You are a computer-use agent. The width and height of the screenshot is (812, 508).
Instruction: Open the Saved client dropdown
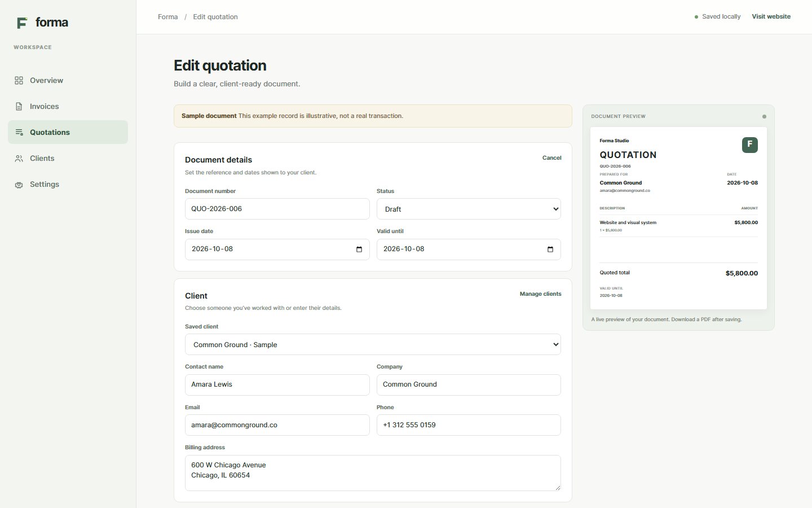coord(373,344)
